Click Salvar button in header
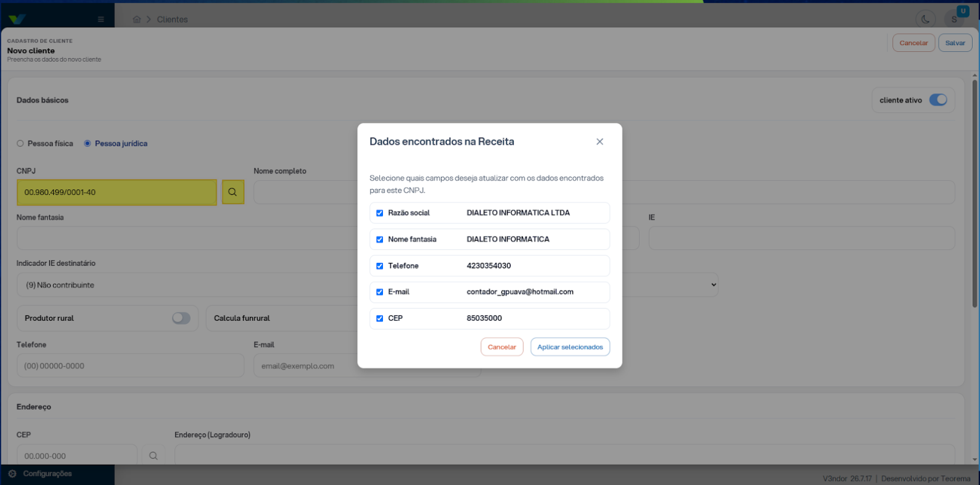 [955, 43]
